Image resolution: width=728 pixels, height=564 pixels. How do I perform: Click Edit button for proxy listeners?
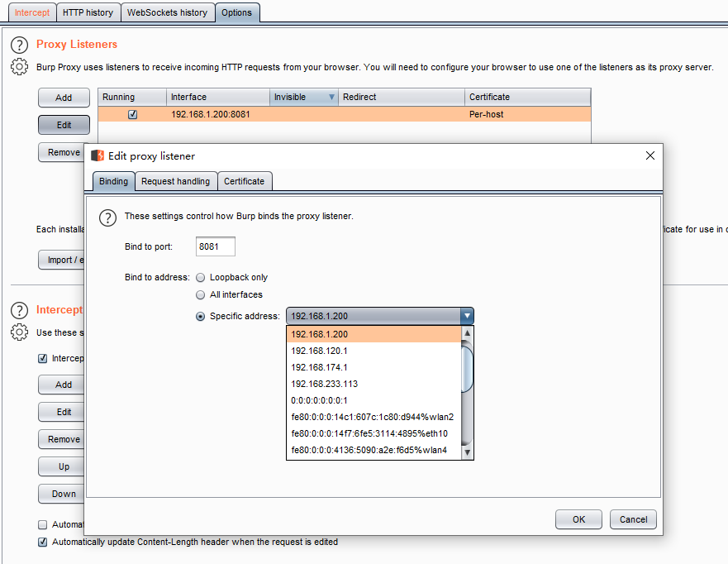64,125
